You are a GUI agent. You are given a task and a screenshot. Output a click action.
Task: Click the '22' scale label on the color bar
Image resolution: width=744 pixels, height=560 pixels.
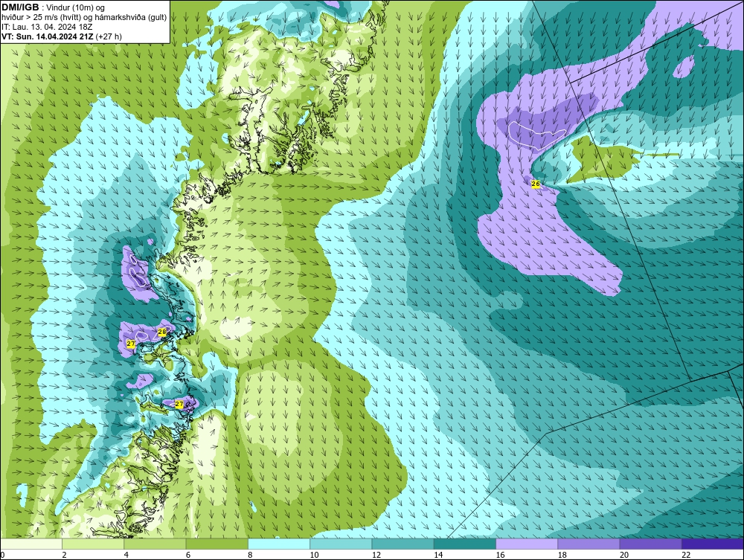coord(686,556)
